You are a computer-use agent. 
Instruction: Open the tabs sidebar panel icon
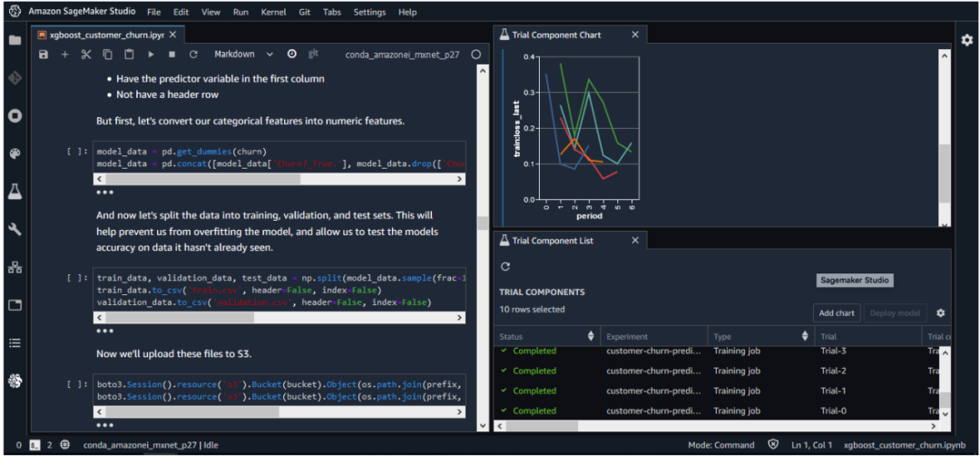coord(15,305)
